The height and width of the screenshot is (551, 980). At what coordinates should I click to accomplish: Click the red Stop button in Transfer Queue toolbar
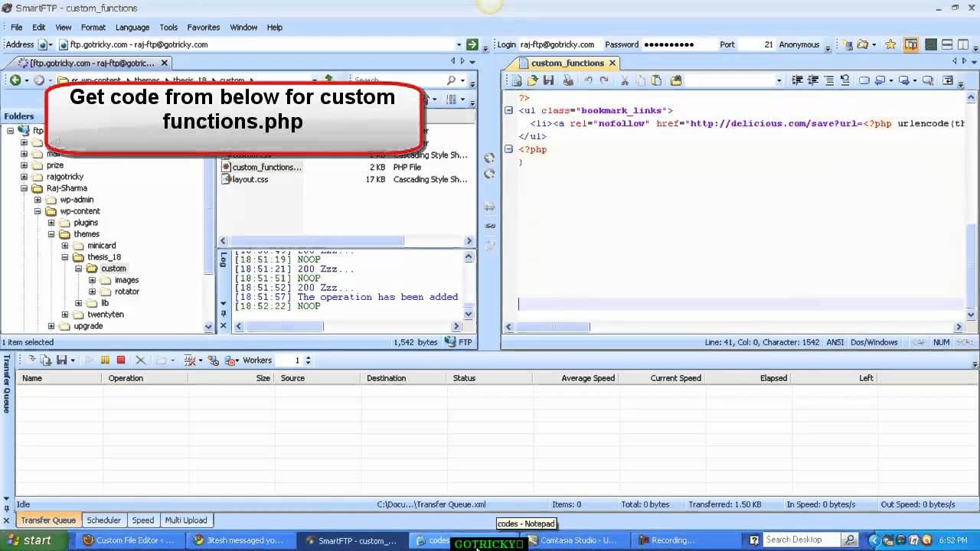pyautogui.click(x=121, y=360)
